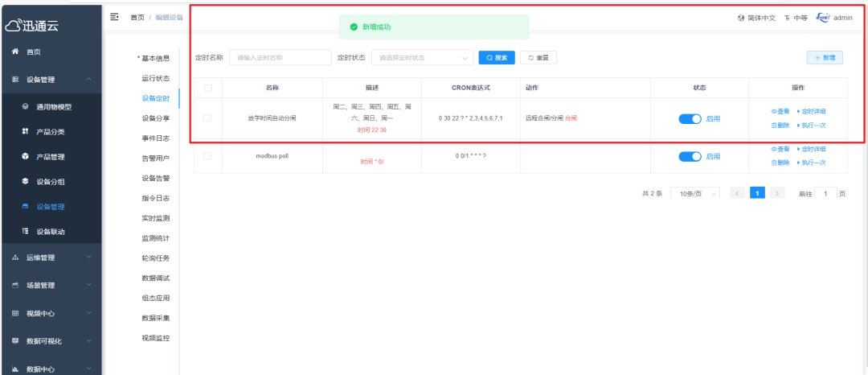Click the 迅通云 cloud logo

click(32, 26)
